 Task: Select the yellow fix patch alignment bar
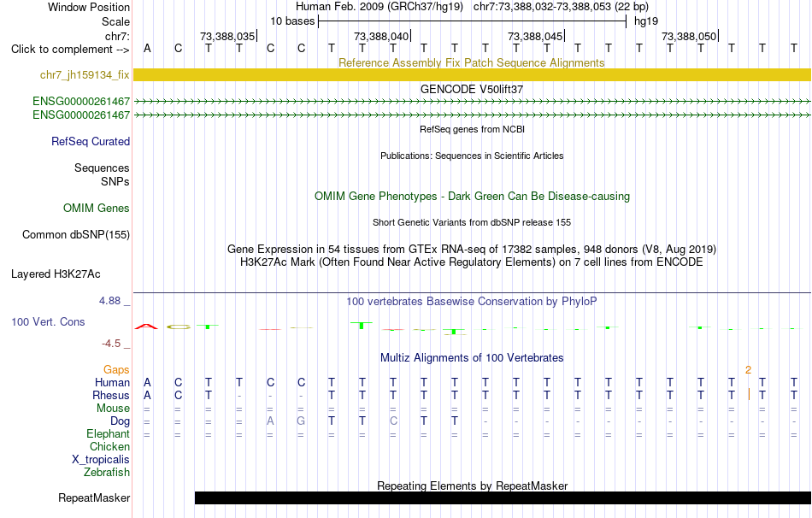point(473,74)
